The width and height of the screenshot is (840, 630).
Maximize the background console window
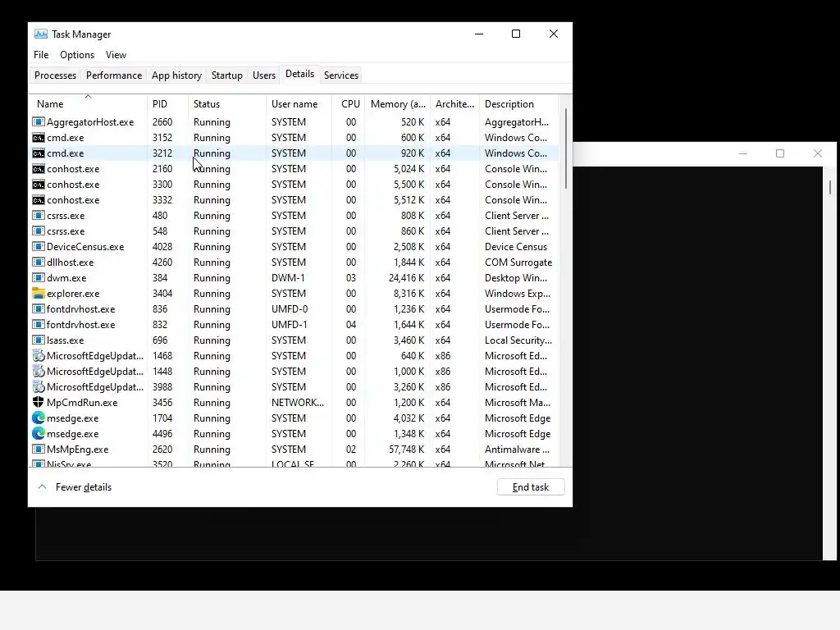[780, 153]
